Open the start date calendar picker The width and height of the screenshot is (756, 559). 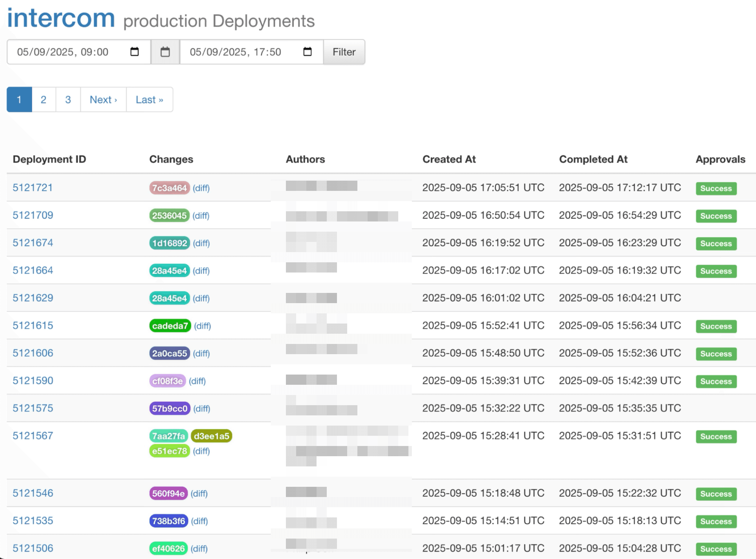click(135, 52)
